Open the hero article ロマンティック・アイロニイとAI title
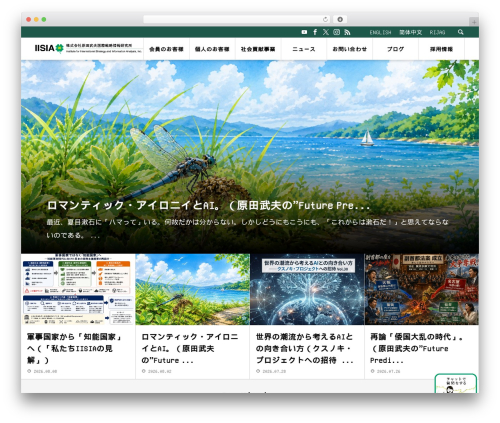This screenshot has width=500, height=423. tap(209, 205)
